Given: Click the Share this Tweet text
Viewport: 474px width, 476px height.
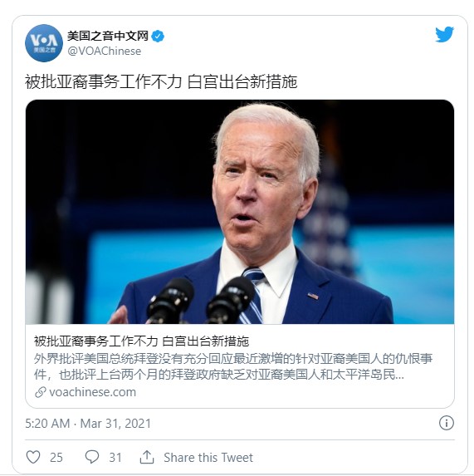Looking at the screenshot, I should [x=208, y=458].
